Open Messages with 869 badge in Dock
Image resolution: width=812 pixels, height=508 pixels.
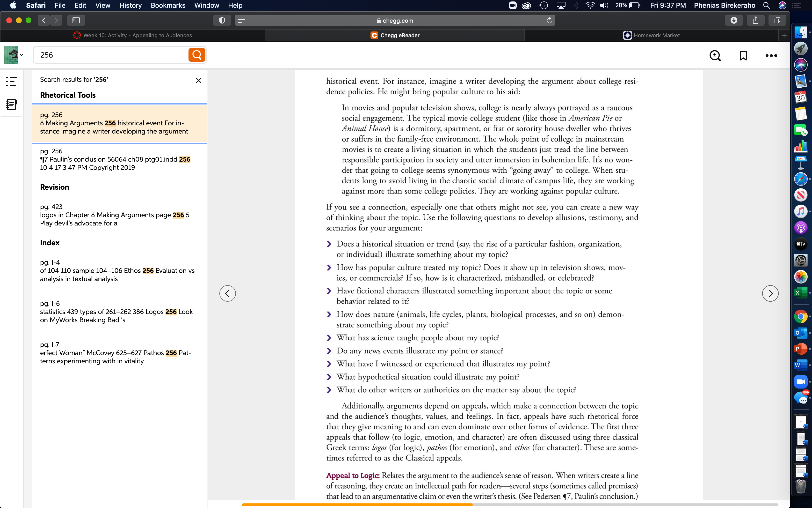tap(801, 398)
